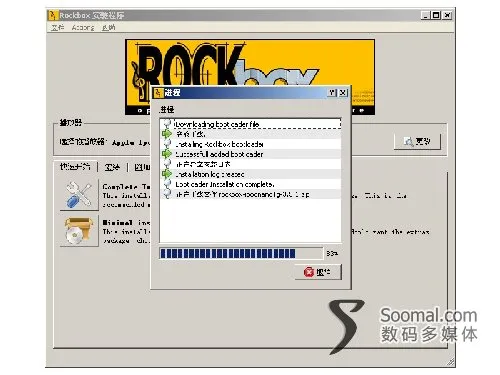Click the question-mark help button in progress dialog
Image resolution: width=500 pixels, height=375 pixels.
coord(332,93)
